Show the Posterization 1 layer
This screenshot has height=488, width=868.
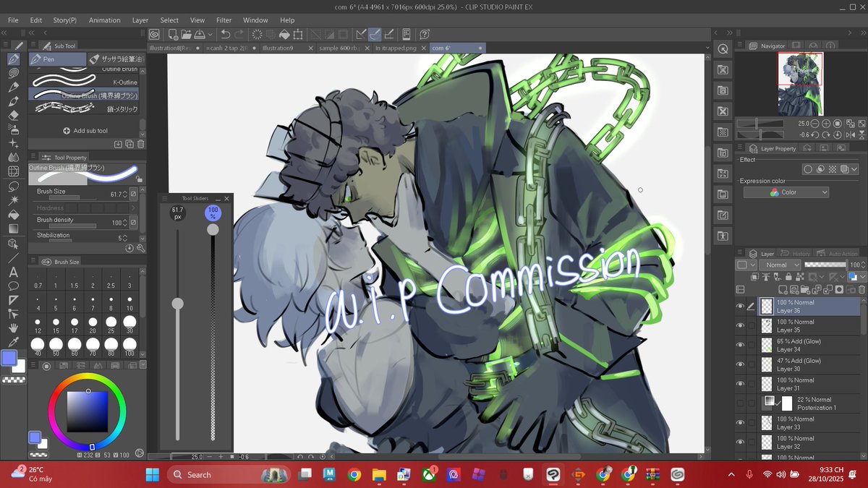tap(740, 403)
